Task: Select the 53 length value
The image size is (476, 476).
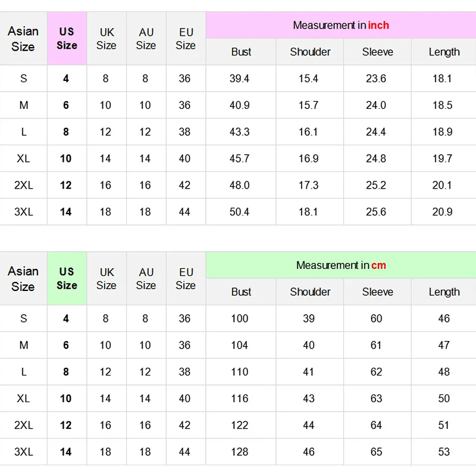Action: (x=444, y=452)
